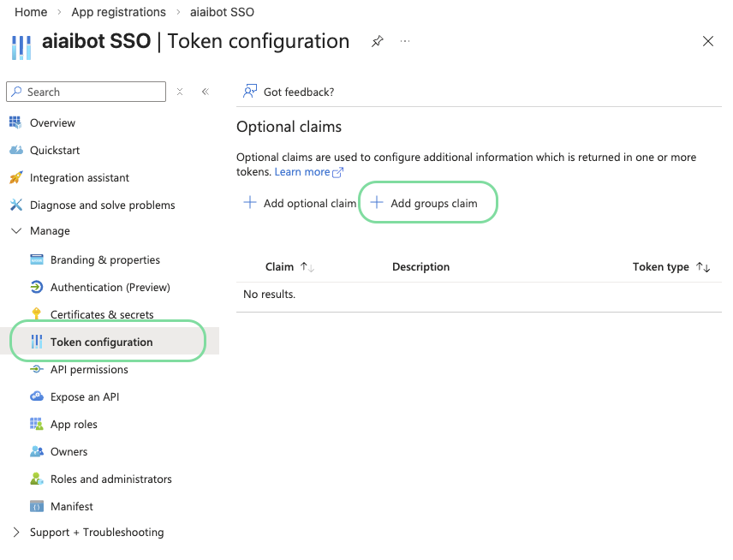Click Add optional claim button
Viewport: 733px width, 560px height.
[300, 204]
